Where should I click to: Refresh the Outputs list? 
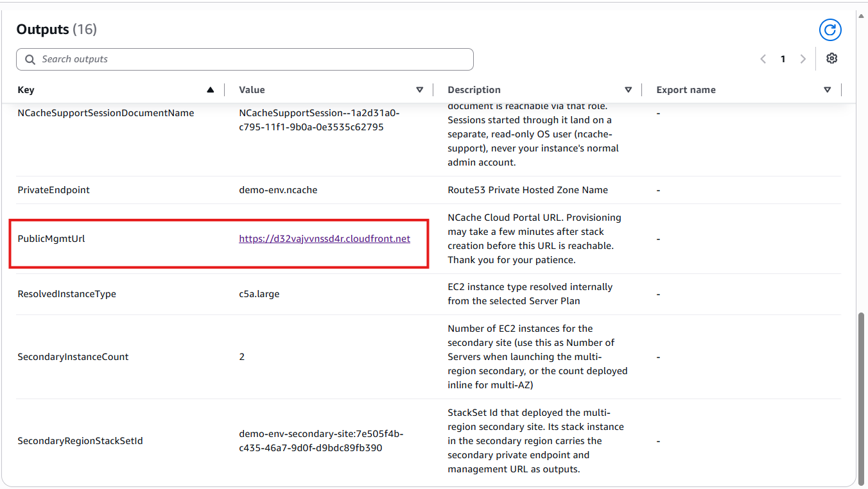point(830,30)
